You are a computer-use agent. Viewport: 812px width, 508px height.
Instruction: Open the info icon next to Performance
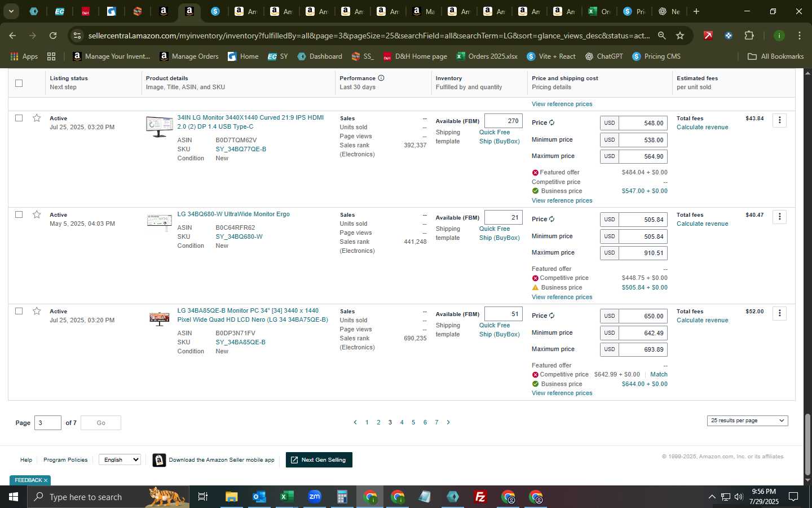point(381,78)
